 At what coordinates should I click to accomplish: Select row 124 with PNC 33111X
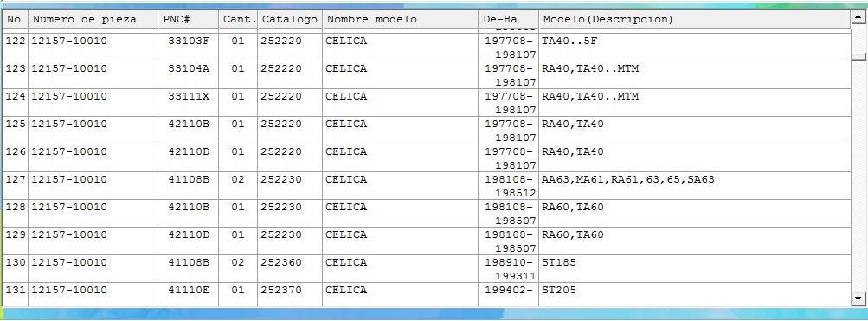pyautogui.click(x=427, y=102)
